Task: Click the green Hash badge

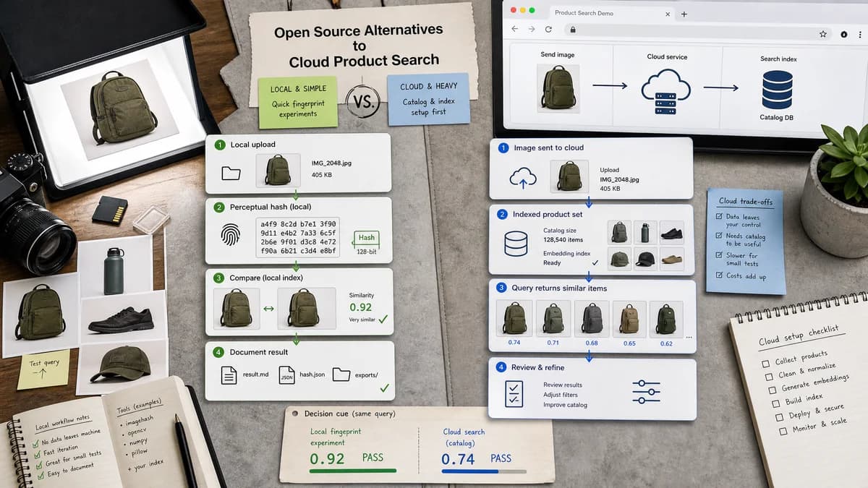Action: point(366,237)
